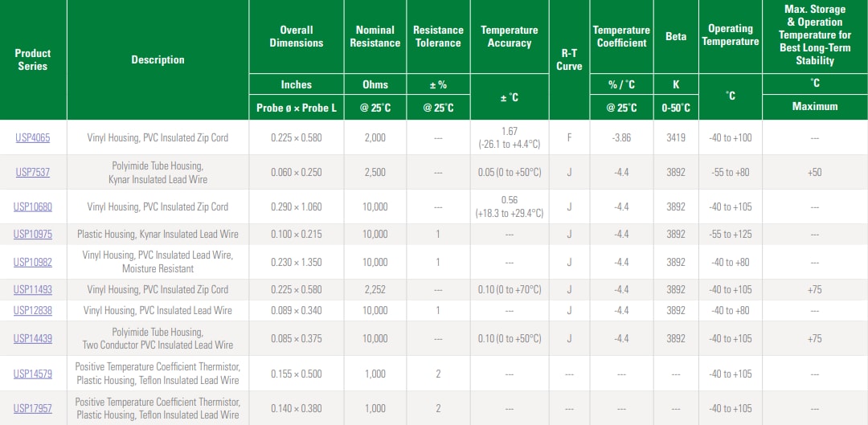Select the Temperature Coefficient header
The height and width of the screenshot is (425, 868).
pos(621,36)
